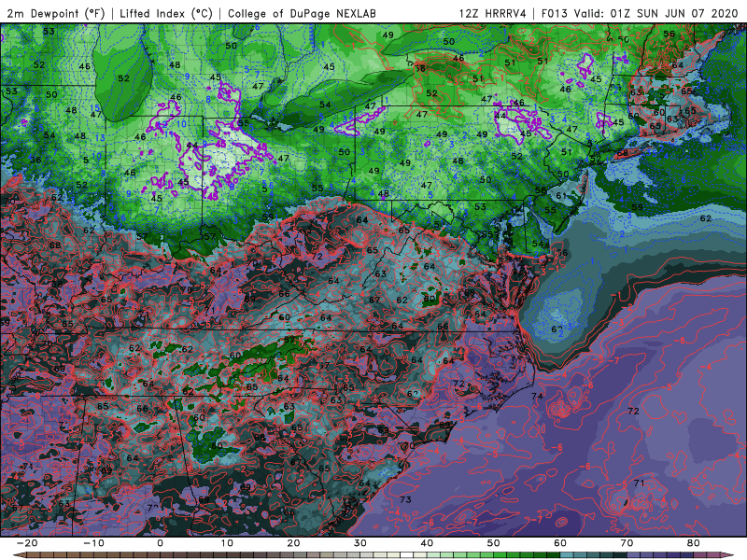Click the '74' dewpoint value off the North Carolina coast
This screenshot has height=560, width=747.
pos(537,396)
